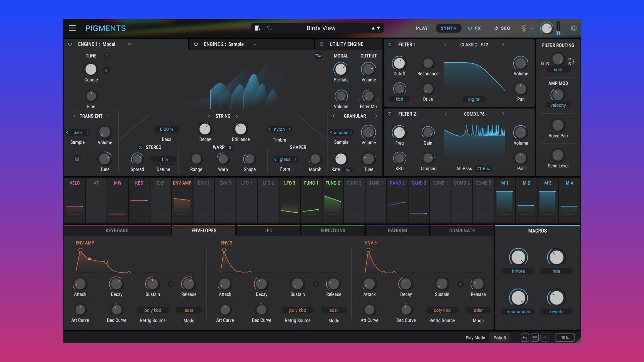Toggle Engine 1 power button
Screen dimensions: 644x362
coord(70,44)
